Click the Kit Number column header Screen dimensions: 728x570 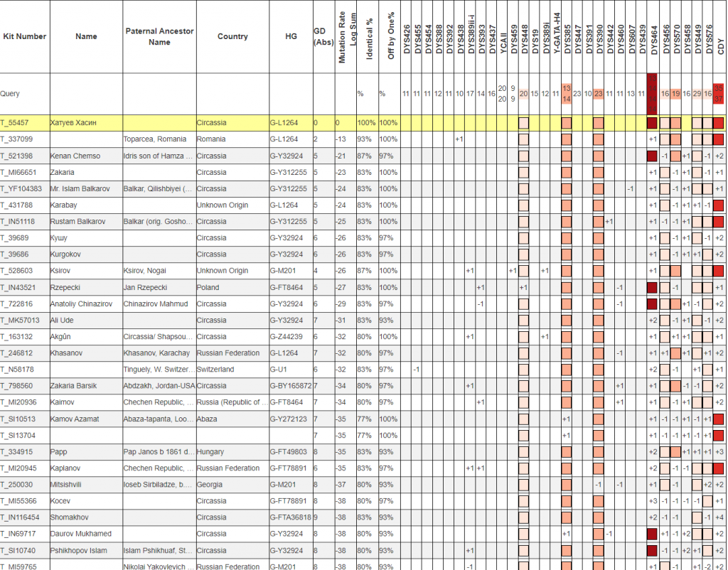pyautogui.click(x=24, y=36)
